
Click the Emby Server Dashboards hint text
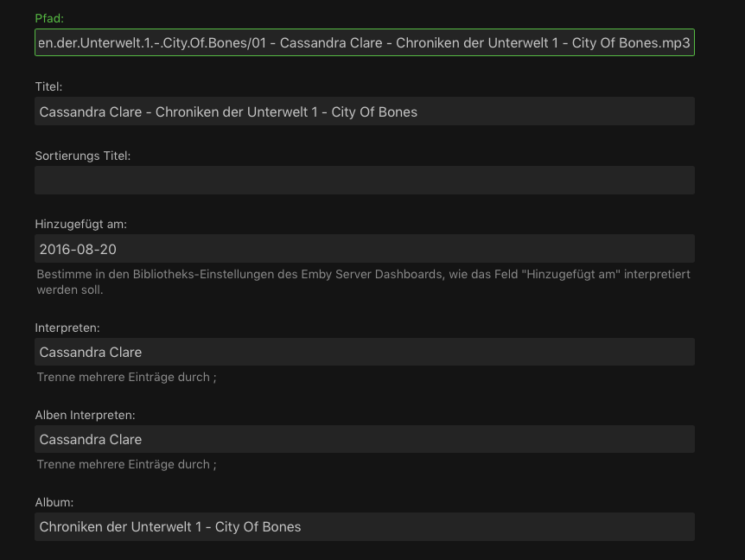pos(364,282)
